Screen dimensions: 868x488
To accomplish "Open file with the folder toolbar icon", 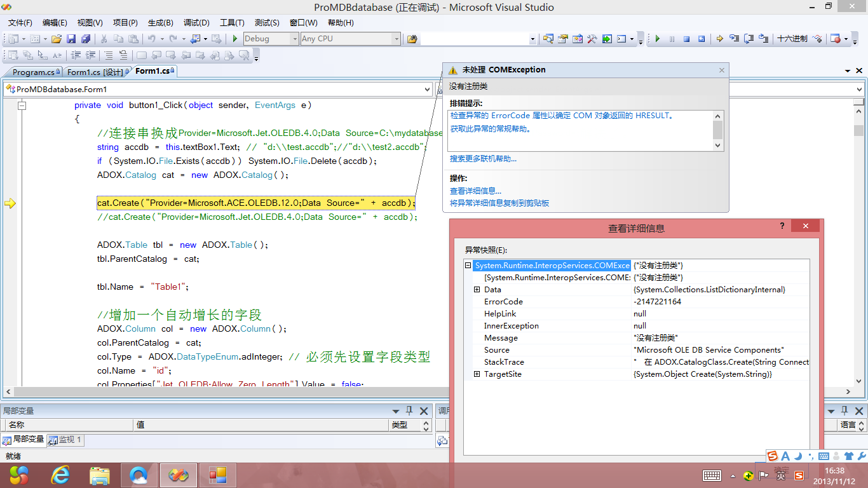I will click(x=56, y=39).
